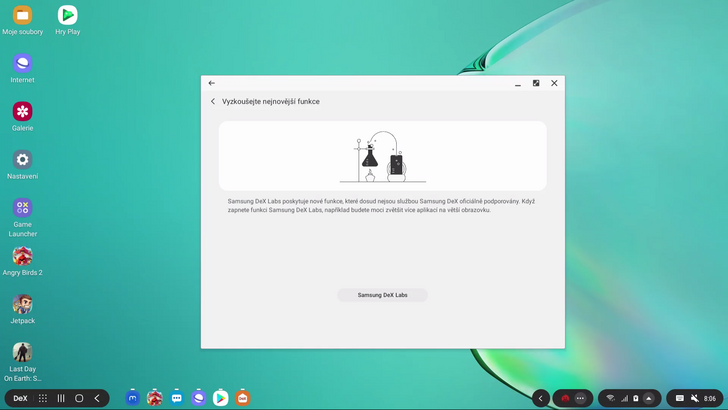Open Moje soubory desktop icon
The width and height of the screenshot is (728, 410).
point(22,16)
